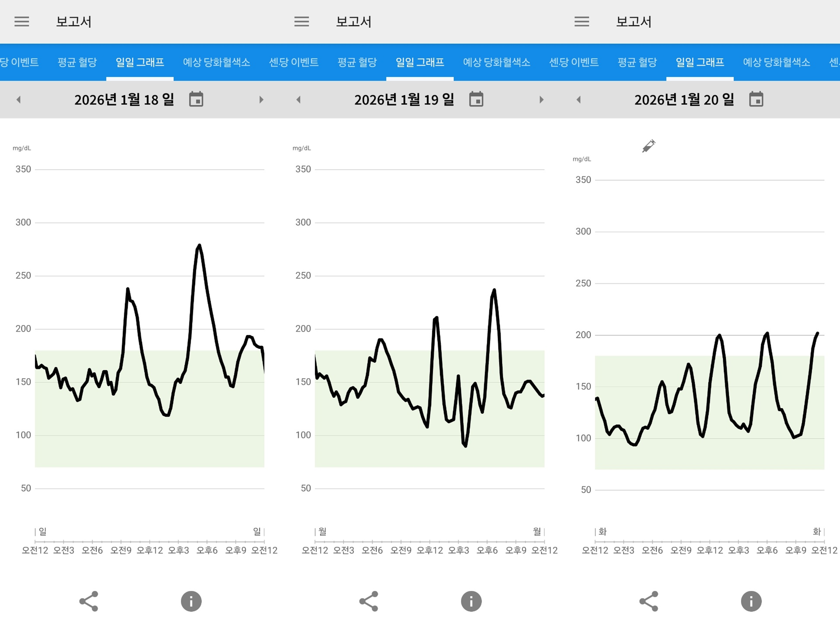Open calendar picker next to January 19 date

coord(476,100)
